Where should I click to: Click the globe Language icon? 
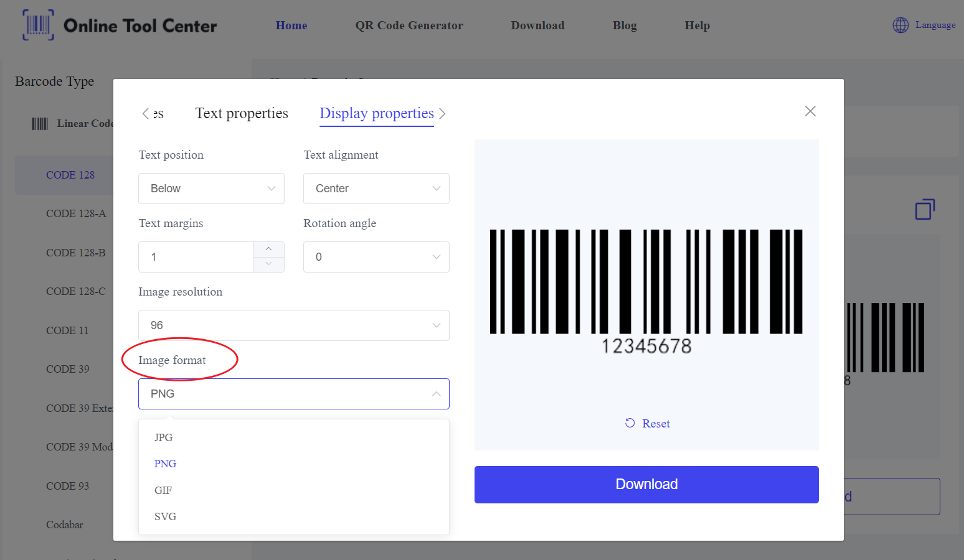pos(900,25)
